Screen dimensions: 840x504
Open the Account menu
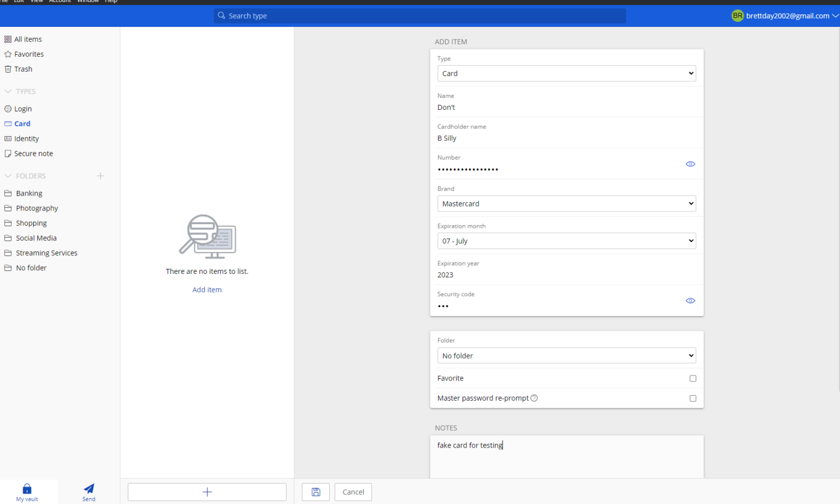point(60,2)
